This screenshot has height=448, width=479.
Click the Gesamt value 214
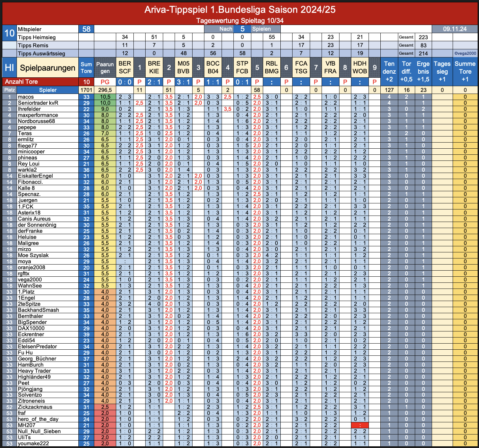(423, 53)
